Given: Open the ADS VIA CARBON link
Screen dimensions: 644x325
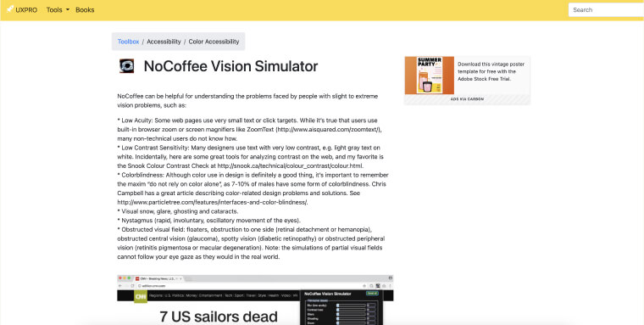Looking at the screenshot, I should click(x=468, y=99).
